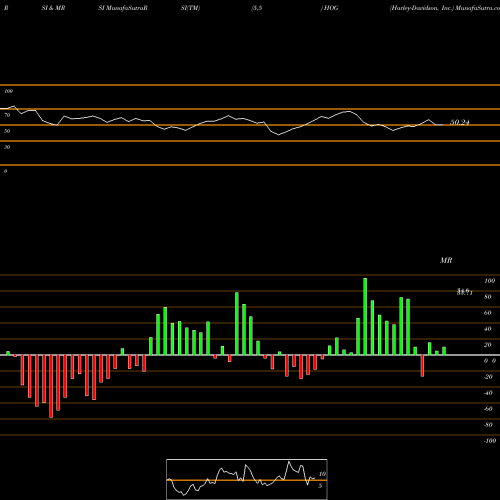Click the MR axis label 40

pyautogui.click(x=488, y=329)
